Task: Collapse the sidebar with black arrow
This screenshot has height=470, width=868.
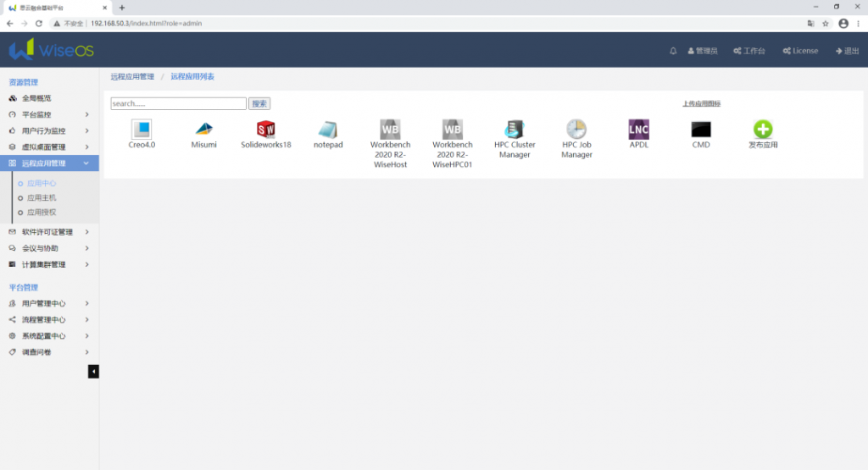Action: click(93, 371)
